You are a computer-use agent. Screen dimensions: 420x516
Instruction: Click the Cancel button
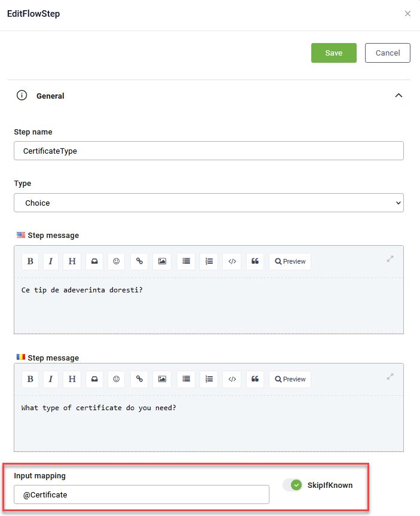tap(387, 53)
